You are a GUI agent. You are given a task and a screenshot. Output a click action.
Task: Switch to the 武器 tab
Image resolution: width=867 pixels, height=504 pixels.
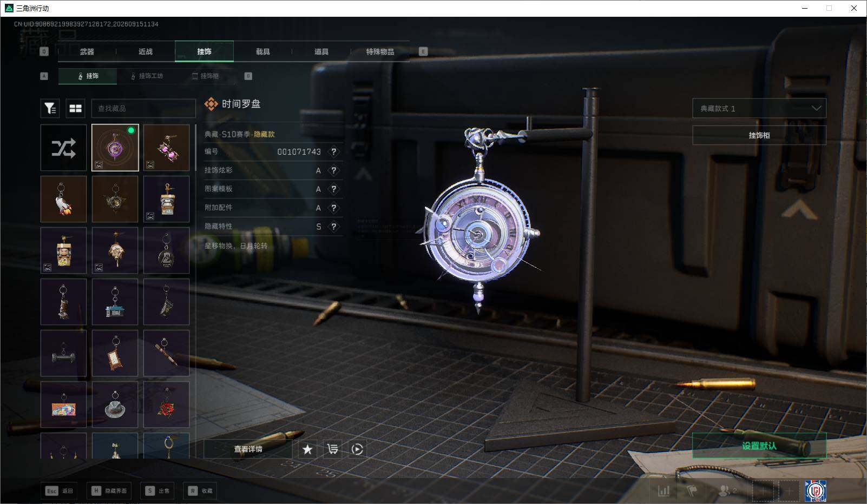pyautogui.click(x=87, y=51)
